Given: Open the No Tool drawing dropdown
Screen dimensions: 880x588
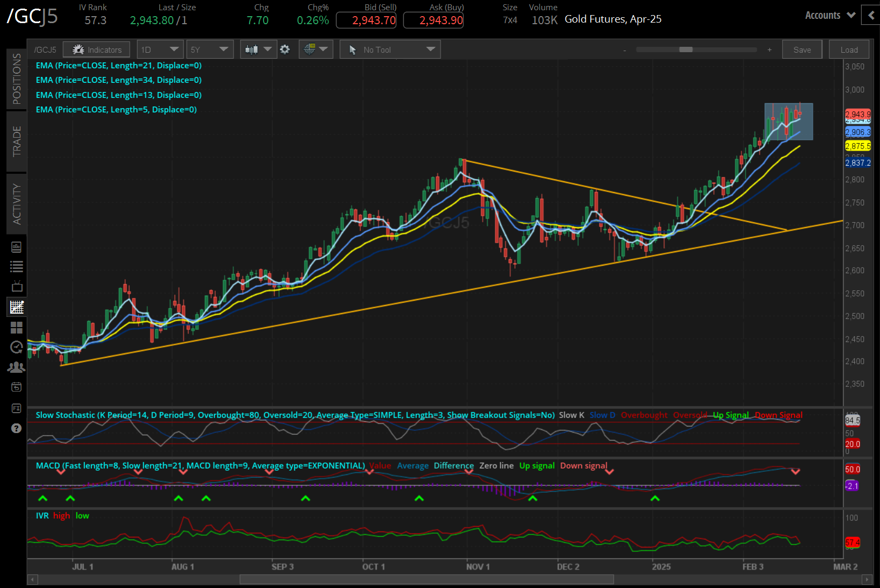Looking at the screenshot, I should (390, 49).
